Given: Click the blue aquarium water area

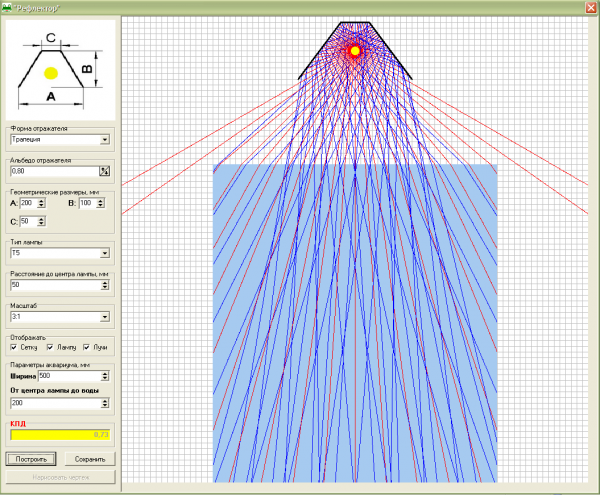Looking at the screenshot, I should [x=355, y=323].
